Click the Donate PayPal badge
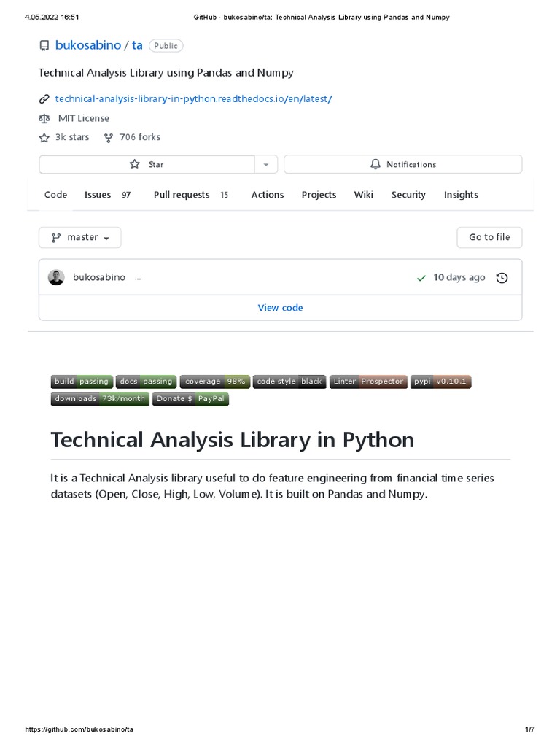Screen dimensions: 560x747 point(190,399)
